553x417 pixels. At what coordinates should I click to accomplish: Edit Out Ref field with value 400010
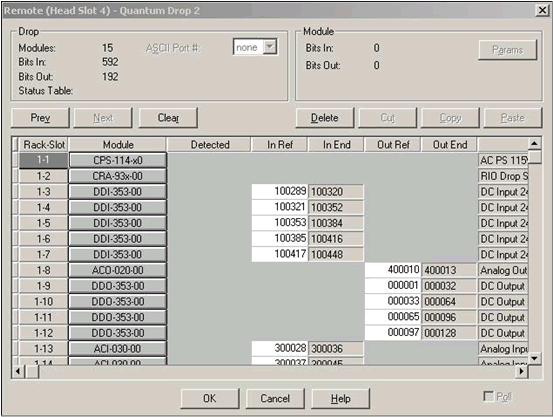pos(393,270)
